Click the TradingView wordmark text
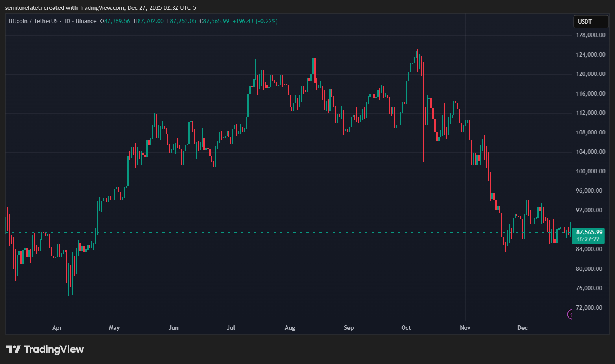The height and width of the screenshot is (364, 615). [x=54, y=349]
